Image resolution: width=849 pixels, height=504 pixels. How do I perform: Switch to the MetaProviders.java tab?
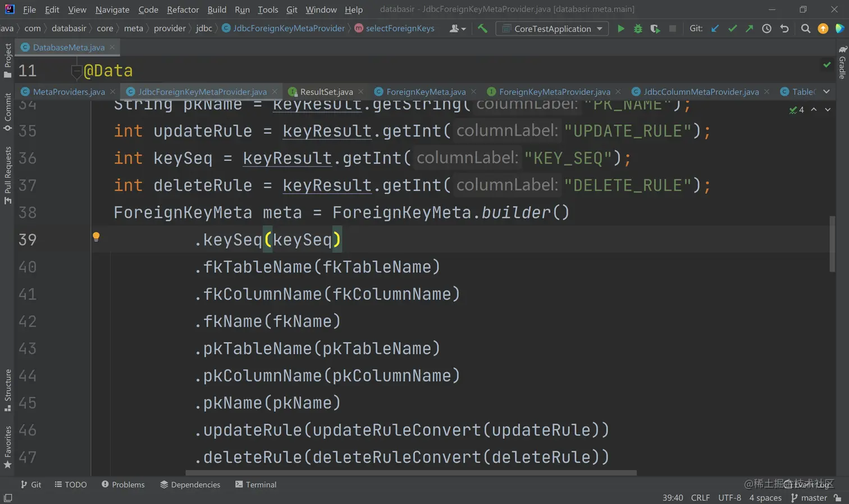point(69,91)
